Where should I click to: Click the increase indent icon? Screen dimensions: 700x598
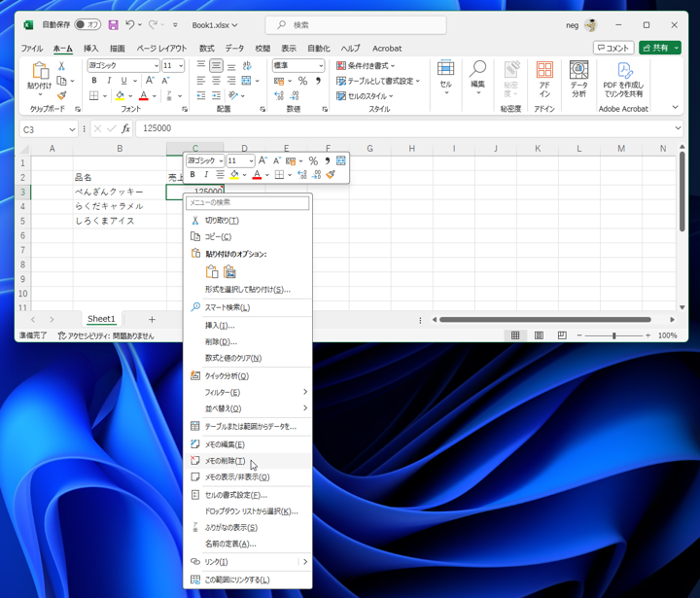tap(217, 95)
